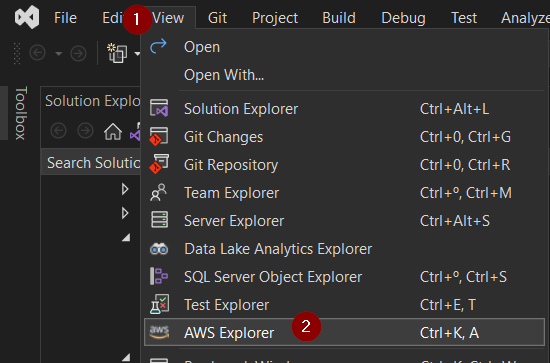
Task: Click the Visual Studio logo icon
Action: click(x=27, y=17)
